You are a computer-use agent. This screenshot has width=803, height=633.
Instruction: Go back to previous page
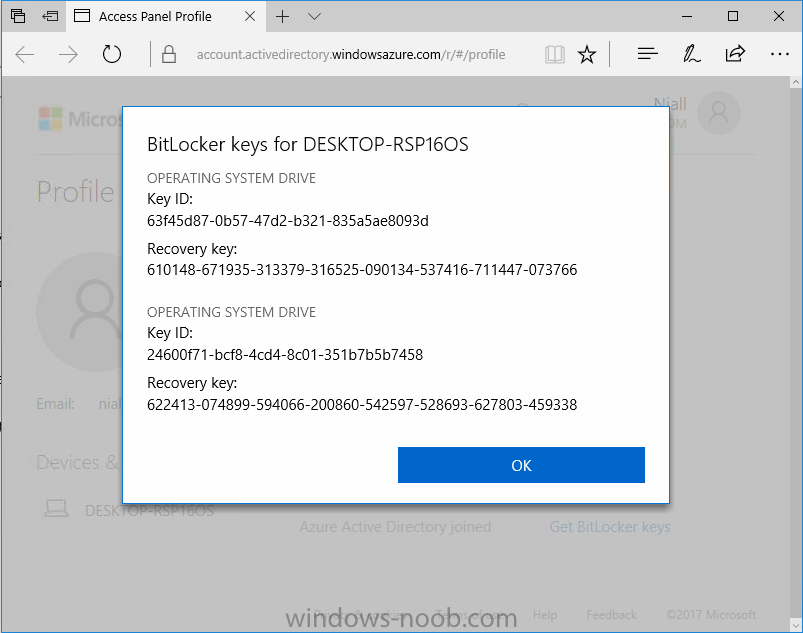click(x=25, y=54)
